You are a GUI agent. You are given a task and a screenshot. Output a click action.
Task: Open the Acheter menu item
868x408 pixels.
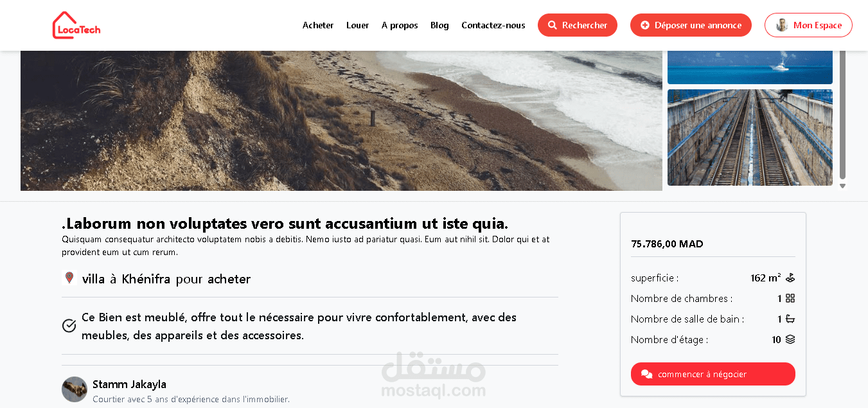318,25
